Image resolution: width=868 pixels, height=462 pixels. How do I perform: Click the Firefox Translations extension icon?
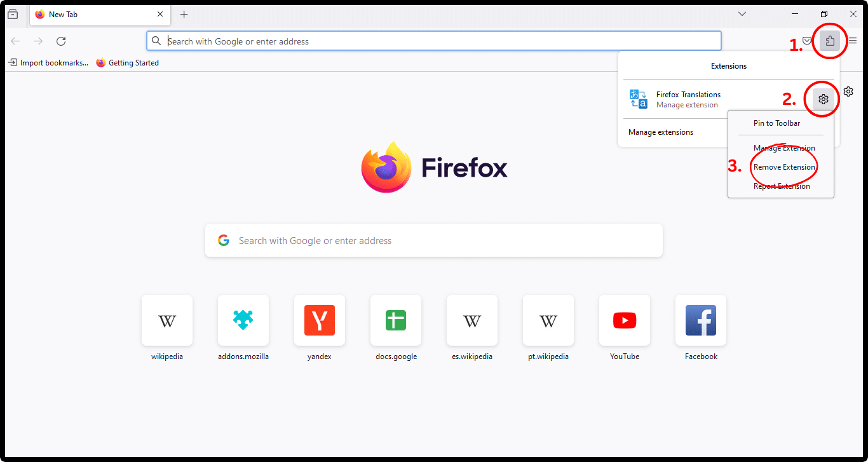tap(639, 99)
